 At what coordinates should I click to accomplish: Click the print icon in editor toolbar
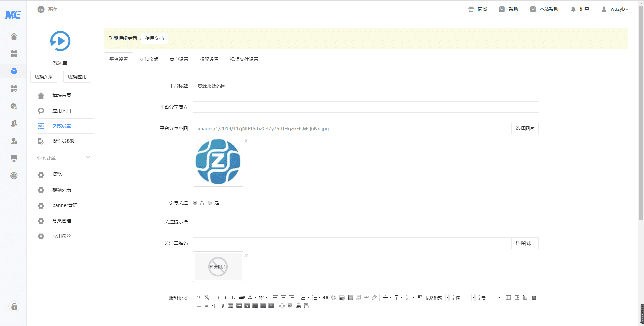[x=298, y=306]
